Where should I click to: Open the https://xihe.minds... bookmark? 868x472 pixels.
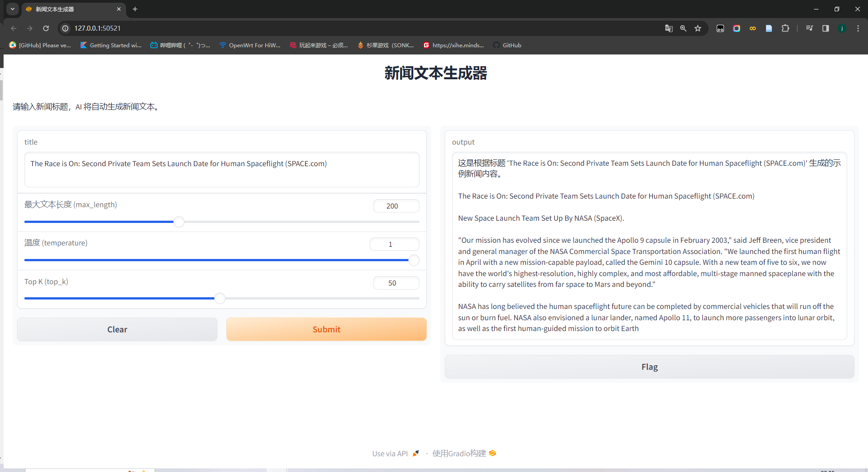[x=453, y=45]
